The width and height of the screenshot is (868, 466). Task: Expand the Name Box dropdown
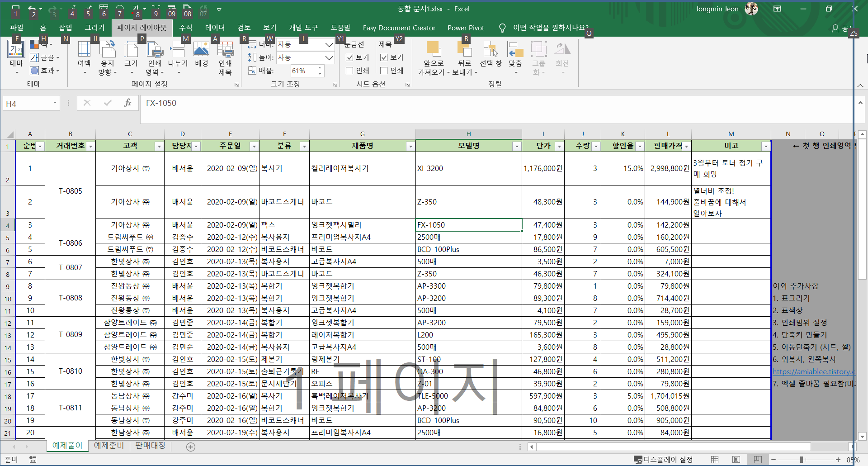click(x=55, y=103)
